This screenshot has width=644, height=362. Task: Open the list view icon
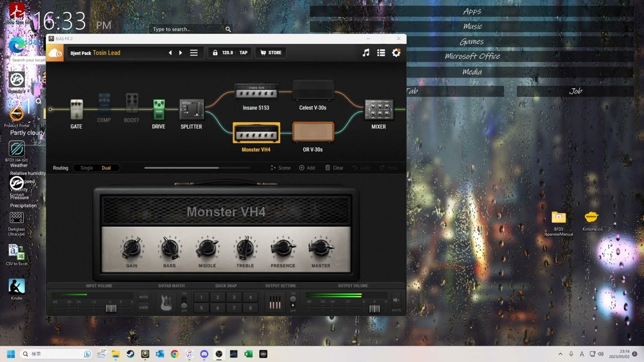[381, 53]
